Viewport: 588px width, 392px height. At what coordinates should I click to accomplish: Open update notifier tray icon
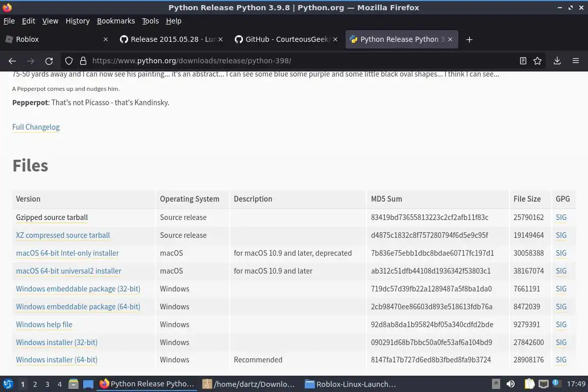556,383
